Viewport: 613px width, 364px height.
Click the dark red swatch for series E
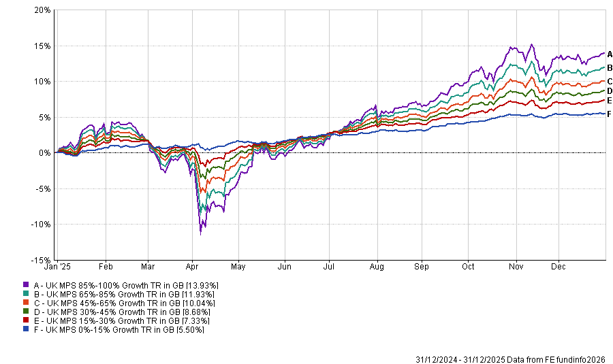point(26,320)
